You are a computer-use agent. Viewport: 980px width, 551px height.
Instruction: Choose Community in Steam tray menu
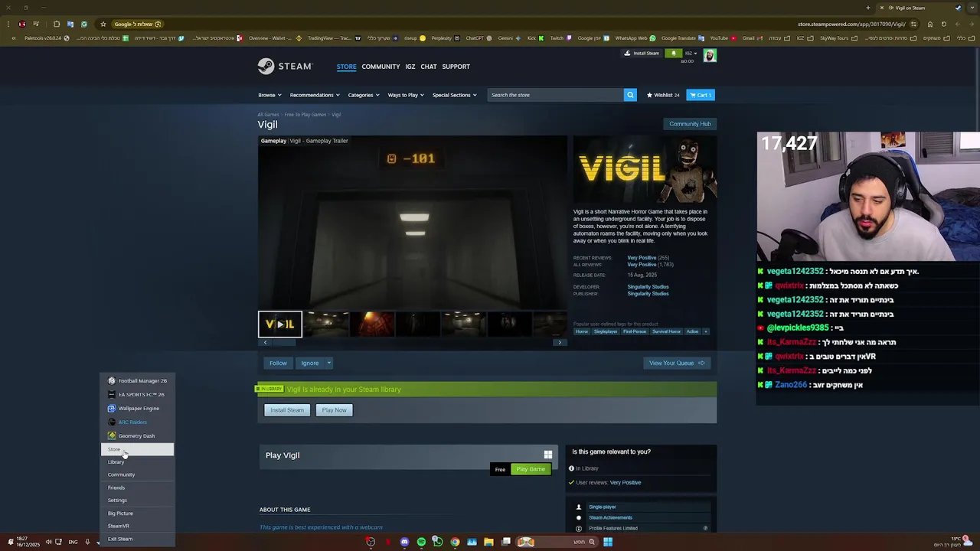tap(138, 474)
